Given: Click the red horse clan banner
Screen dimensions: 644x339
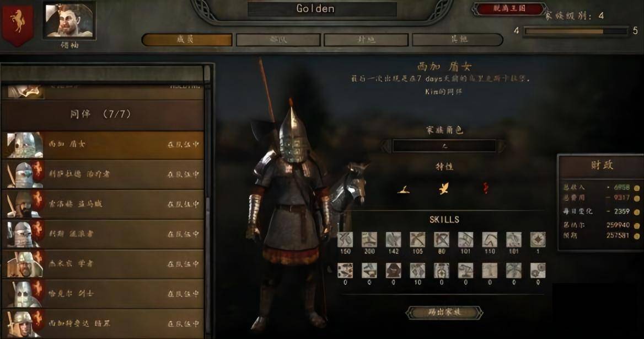Looking at the screenshot, I should (17, 24).
